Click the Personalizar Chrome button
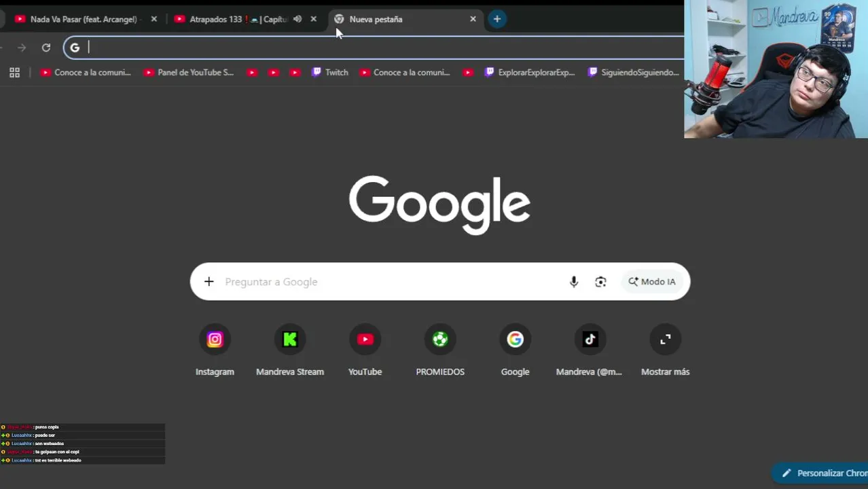The height and width of the screenshot is (489, 868). pyautogui.click(x=820, y=473)
